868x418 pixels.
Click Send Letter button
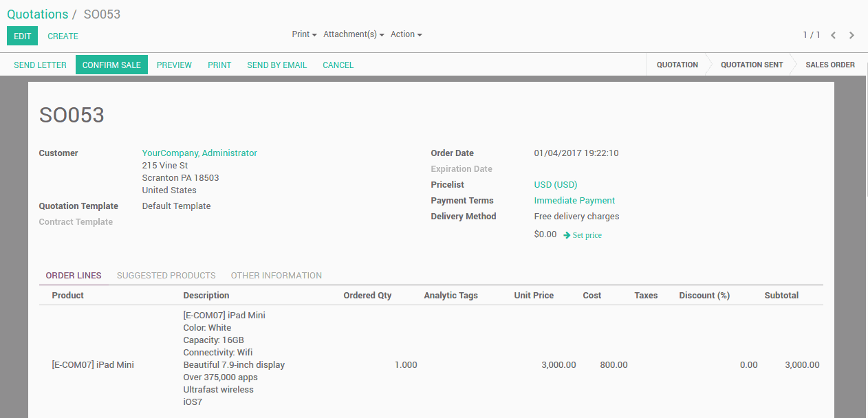[40, 65]
